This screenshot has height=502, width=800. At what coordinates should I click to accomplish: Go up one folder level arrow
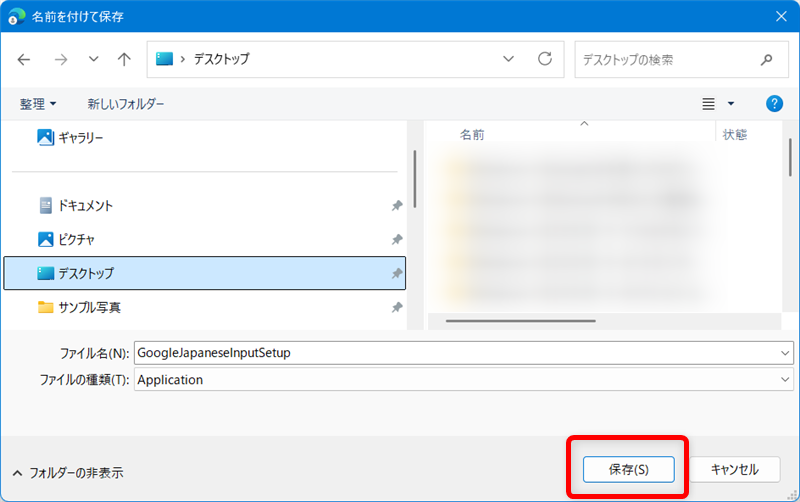[124, 60]
